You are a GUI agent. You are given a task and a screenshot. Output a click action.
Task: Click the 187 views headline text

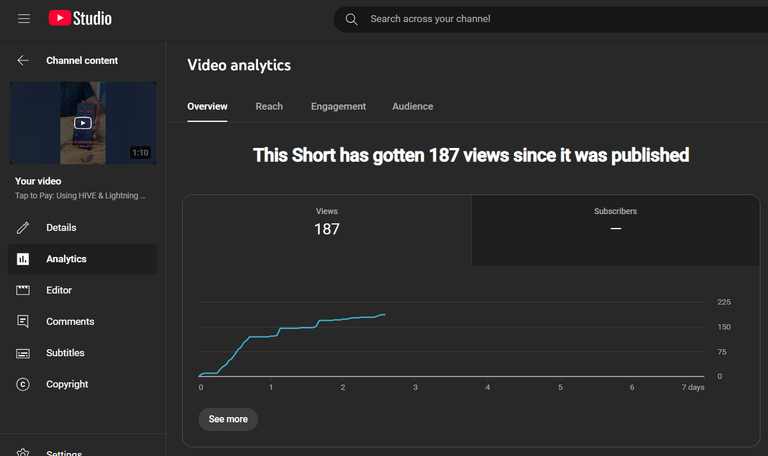tap(471, 155)
